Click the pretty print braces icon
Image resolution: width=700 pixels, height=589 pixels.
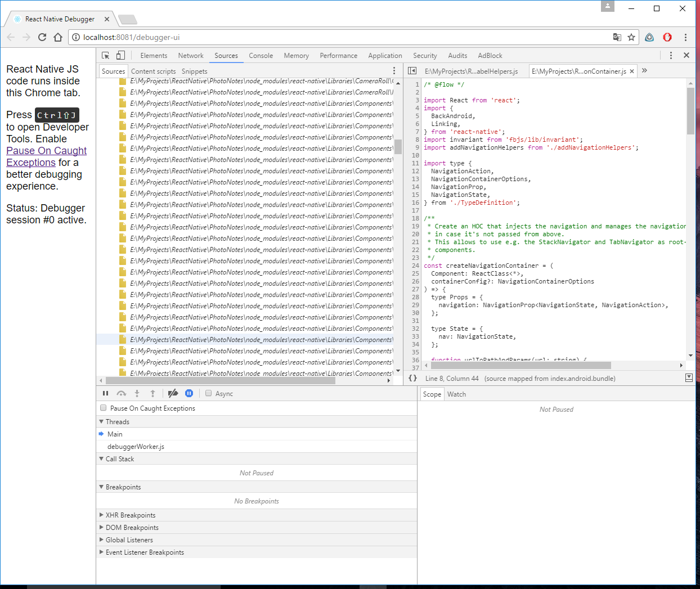coord(412,379)
